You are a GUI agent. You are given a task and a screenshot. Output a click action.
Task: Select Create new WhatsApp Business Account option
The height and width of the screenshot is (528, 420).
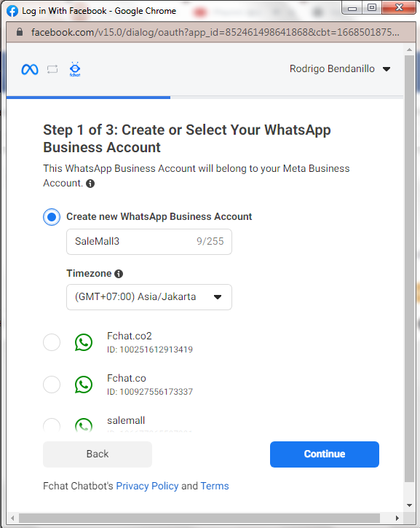coord(52,217)
